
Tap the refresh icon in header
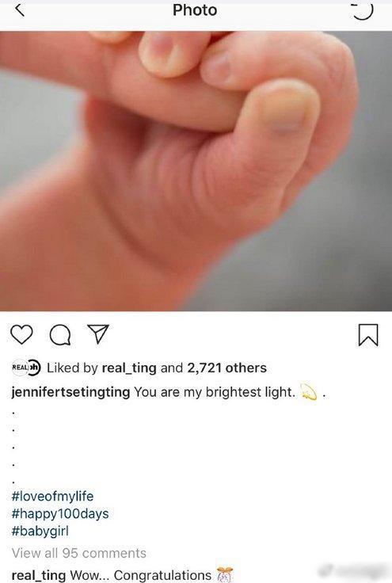coord(362,10)
